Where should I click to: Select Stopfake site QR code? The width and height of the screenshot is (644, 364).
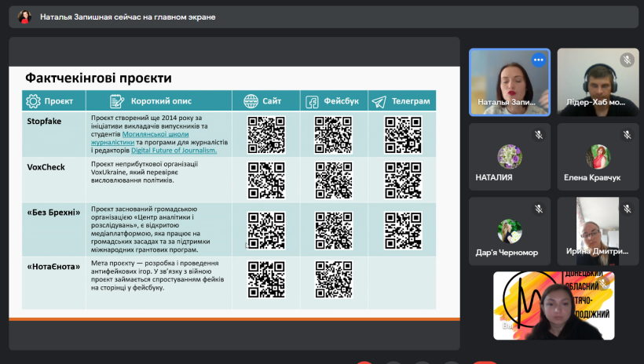pyautogui.click(x=266, y=135)
